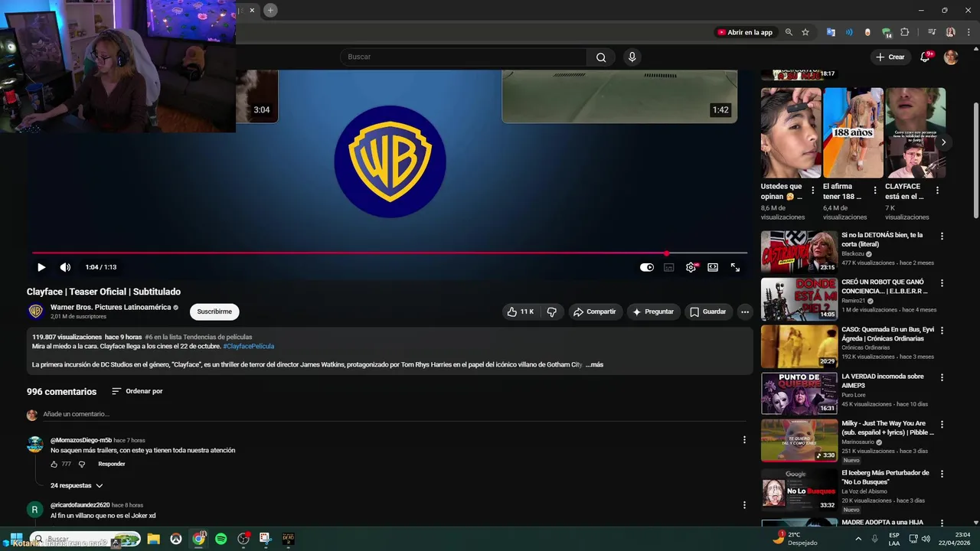This screenshot has height=551, width=980.
Task: Start voice search with the microphone
Action: [x=632, y=57]
